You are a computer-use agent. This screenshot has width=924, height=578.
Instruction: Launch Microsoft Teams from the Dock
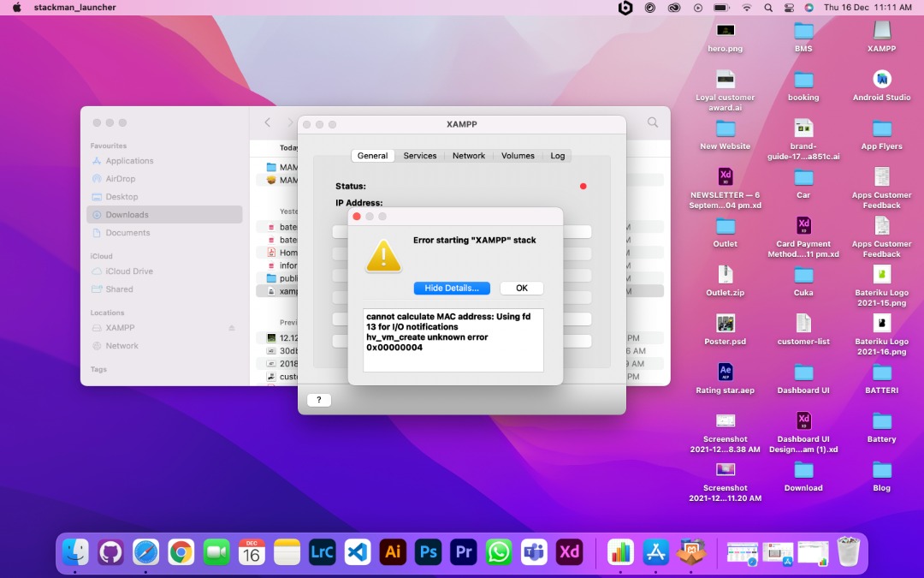click(x=534, y=552)
